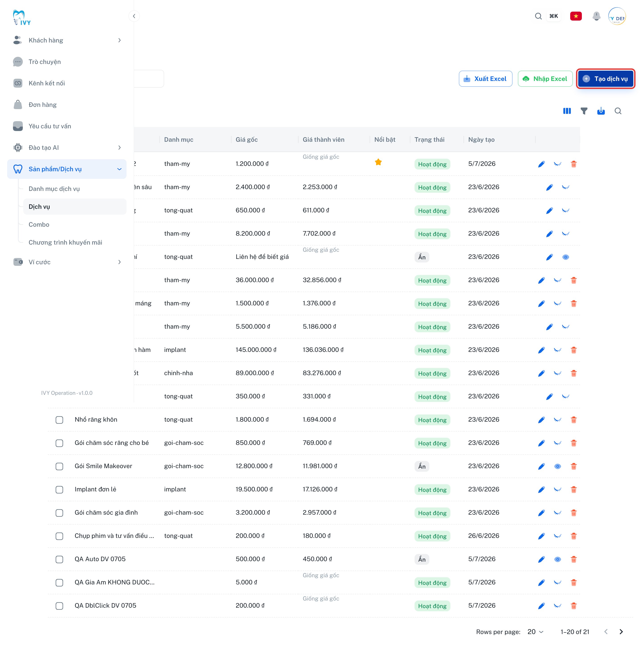Open the Trò chuyện menu item
Screen dimensions: 644x664
tap(67, 62)
